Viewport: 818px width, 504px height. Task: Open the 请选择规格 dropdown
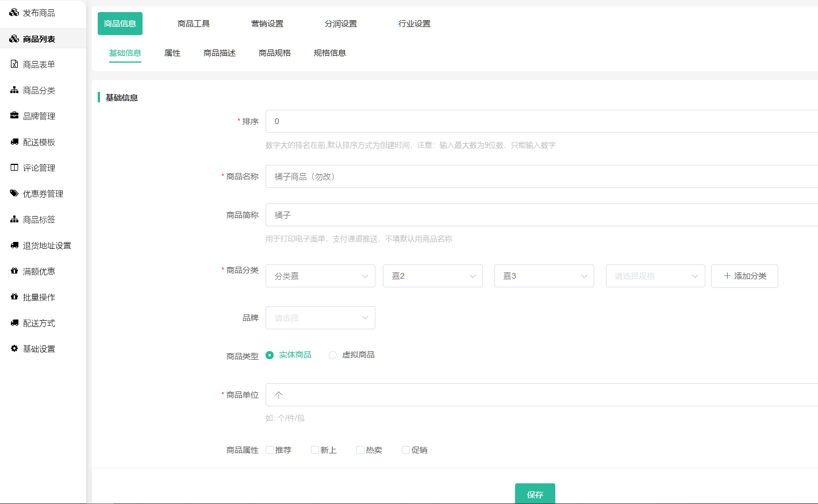pos(655,276)
